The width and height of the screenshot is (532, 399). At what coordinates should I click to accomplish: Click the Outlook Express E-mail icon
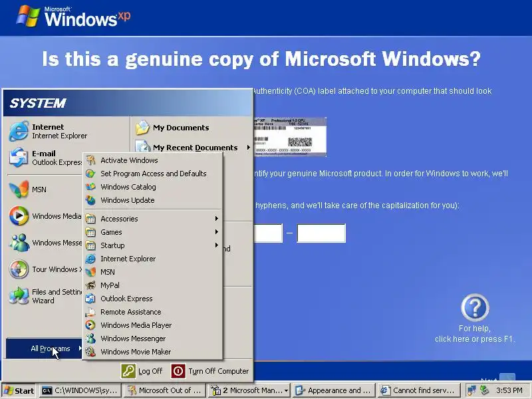click(19, 158)
